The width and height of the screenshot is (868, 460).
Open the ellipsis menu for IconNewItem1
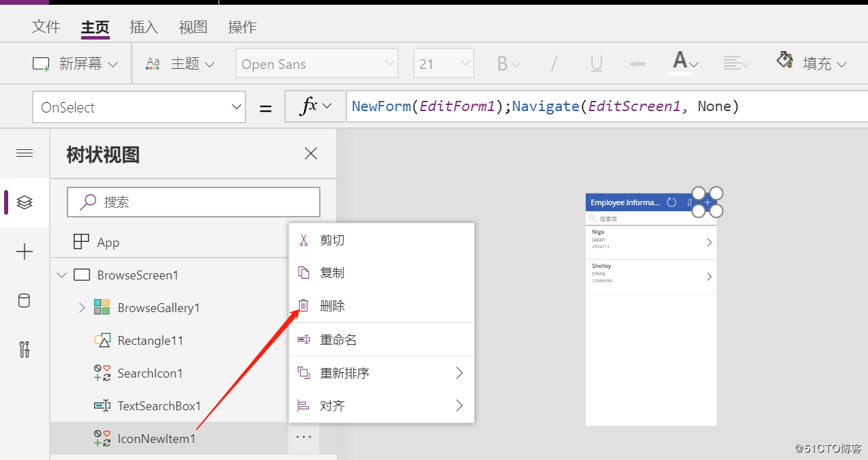(303, 438)
